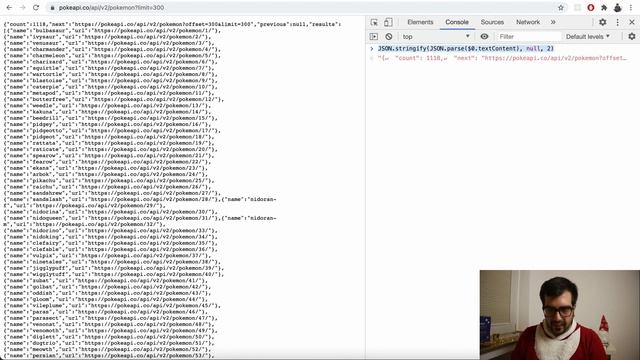Create a live expression with eye icon
The height and width of the screenshot is (360, 640).
484,37
